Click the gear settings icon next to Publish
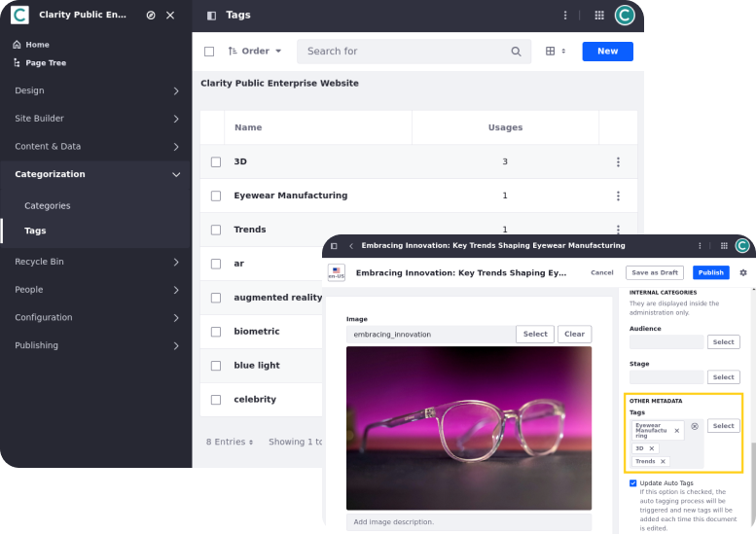The image size is (756, 534). pos(743,272)
